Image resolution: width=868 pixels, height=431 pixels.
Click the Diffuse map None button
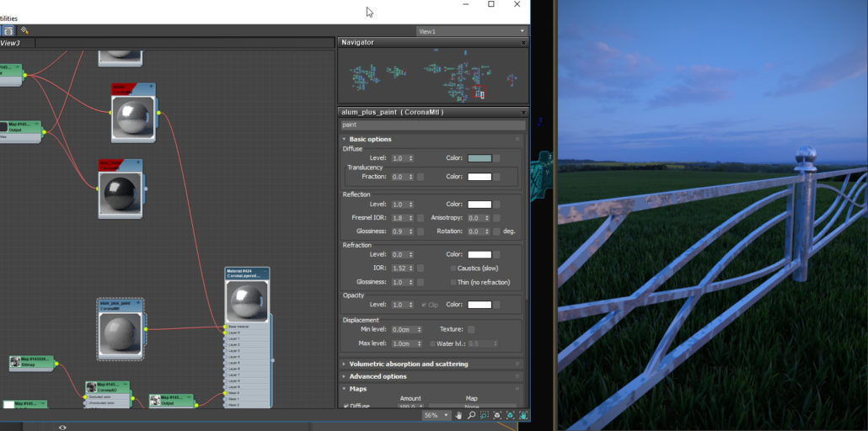(472, 406)
